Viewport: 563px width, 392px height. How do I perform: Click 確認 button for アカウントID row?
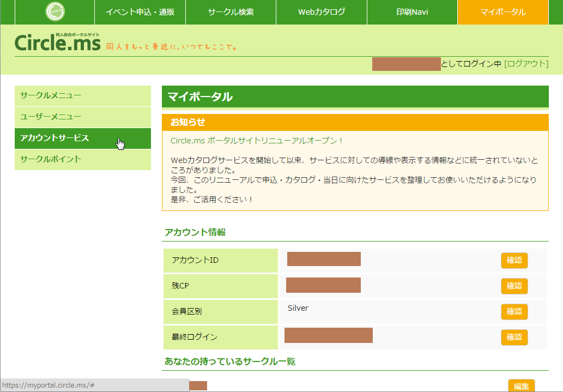point(514,260)
